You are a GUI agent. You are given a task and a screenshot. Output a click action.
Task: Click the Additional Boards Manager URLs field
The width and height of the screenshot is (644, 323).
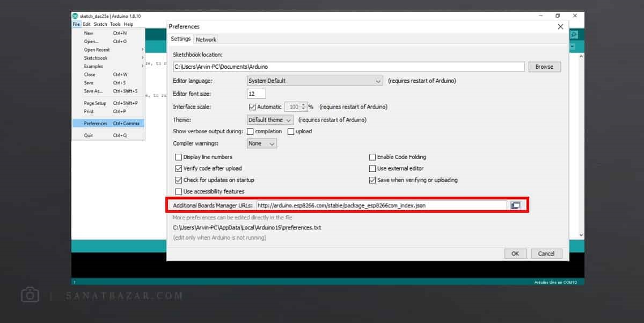[x=381, y=205]
